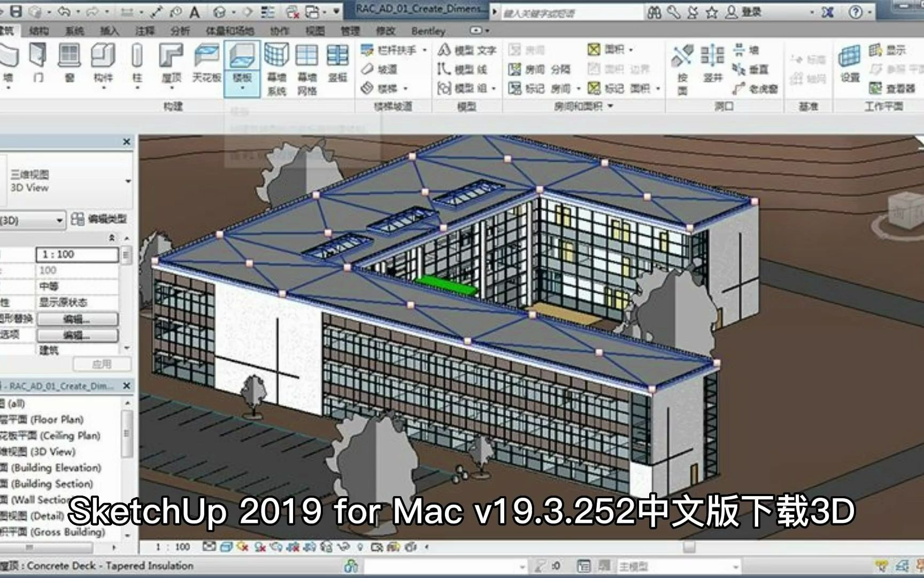Click the 1:100 view scale field in Properties
Image resolution: width=924 pixels, height=578 pixels.
click(77, 255)
